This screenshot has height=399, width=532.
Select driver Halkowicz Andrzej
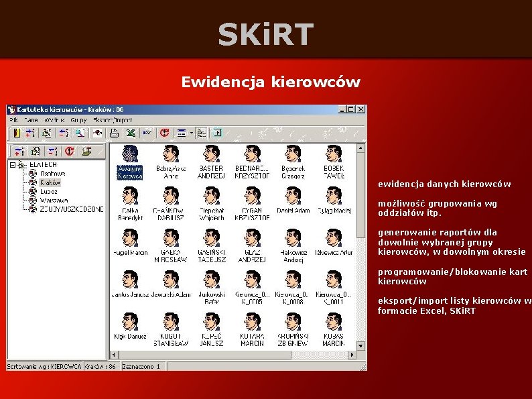(293, 246)
